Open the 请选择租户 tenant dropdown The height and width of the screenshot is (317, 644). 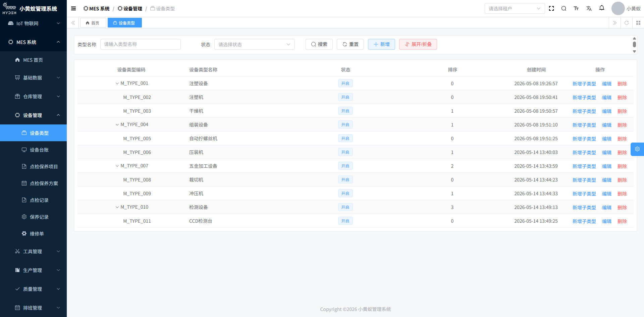tap(515, 8)
